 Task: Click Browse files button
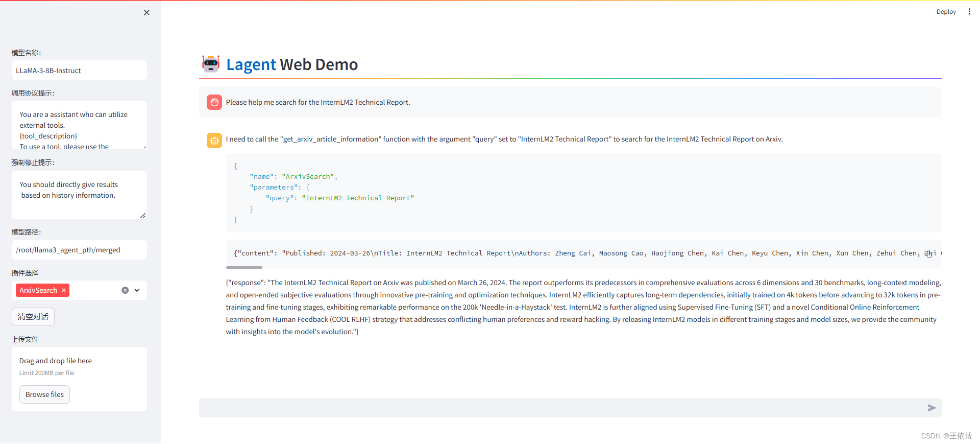coord(45,394)
